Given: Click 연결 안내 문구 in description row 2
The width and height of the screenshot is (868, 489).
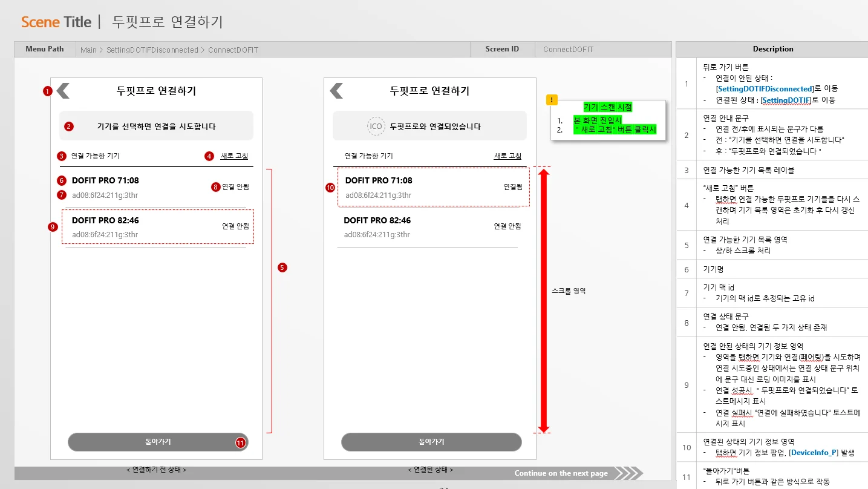Looking at the screenshot, I should 726,119.
